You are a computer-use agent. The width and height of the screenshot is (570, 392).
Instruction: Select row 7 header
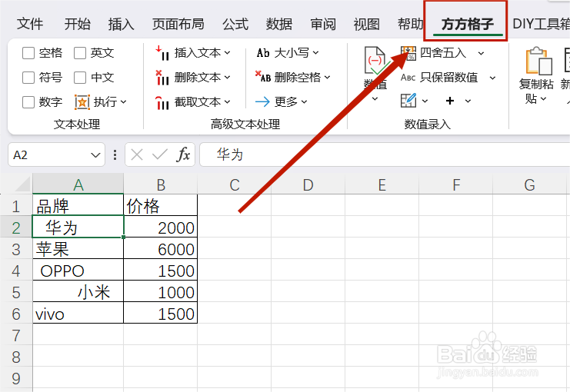(x=16, y=335)
